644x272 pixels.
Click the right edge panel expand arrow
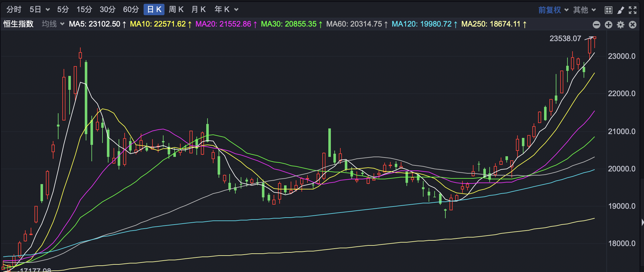[x=642, y=222]
